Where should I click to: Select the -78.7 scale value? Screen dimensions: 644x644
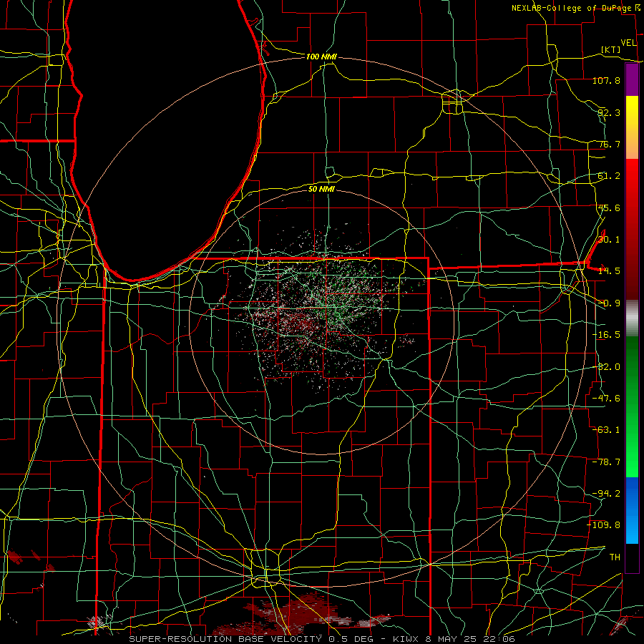click(x=606, y=462)
